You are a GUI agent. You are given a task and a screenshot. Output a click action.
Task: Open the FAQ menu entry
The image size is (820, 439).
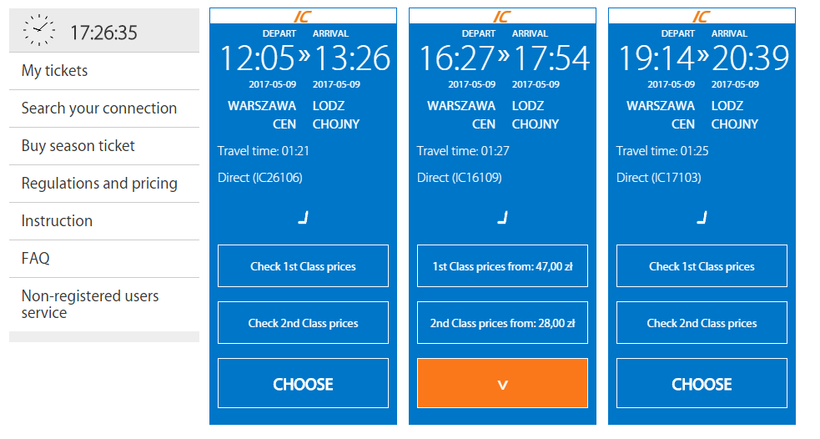coord(35,258)
